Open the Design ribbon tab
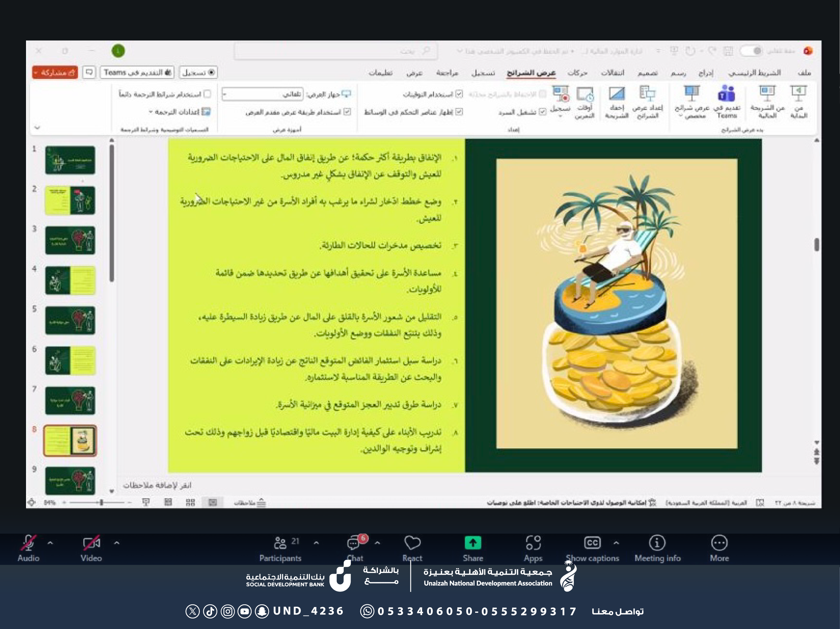Viewport: 840px width, 629px height. click(647, 72)
